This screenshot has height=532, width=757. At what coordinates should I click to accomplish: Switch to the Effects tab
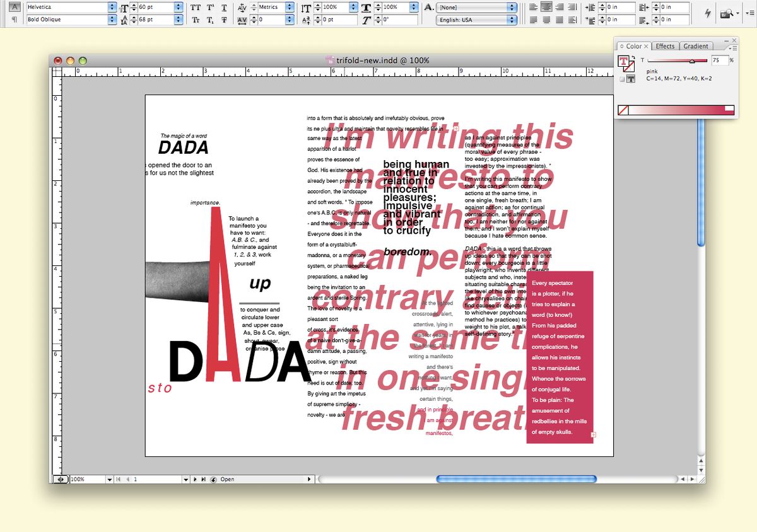click(x=665, y=46)
